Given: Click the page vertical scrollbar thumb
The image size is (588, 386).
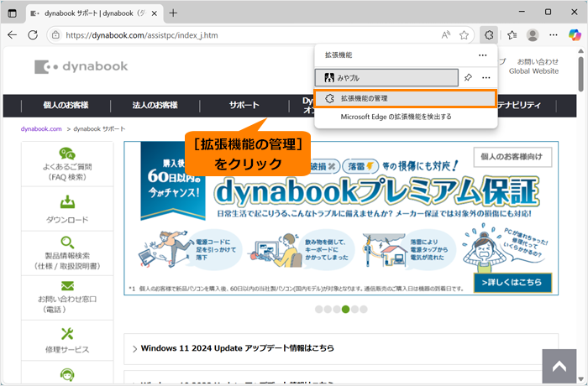Looking at the screenshot, I should (581, 74).
